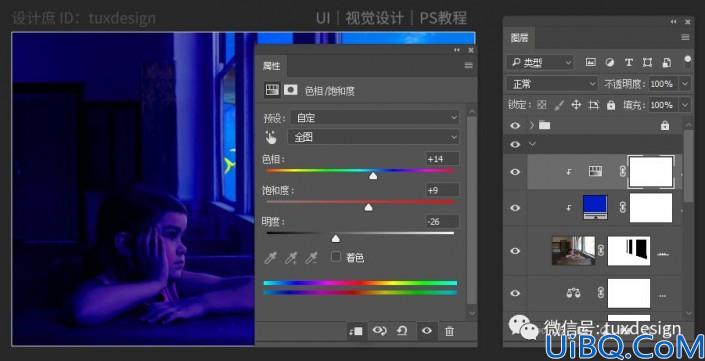Viewport: 705px width, 361px height.
Task: Open the fill percentage dropdown arrow
Action: [685, 105]
